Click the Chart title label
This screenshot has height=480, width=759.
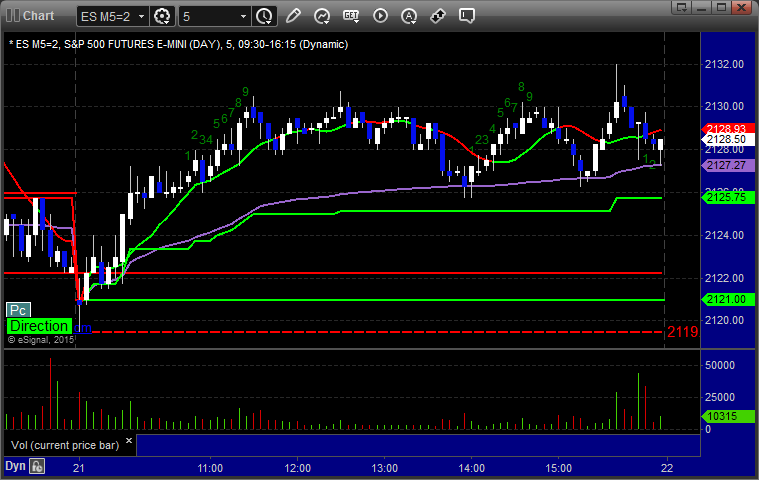click(x=39, y=15)
